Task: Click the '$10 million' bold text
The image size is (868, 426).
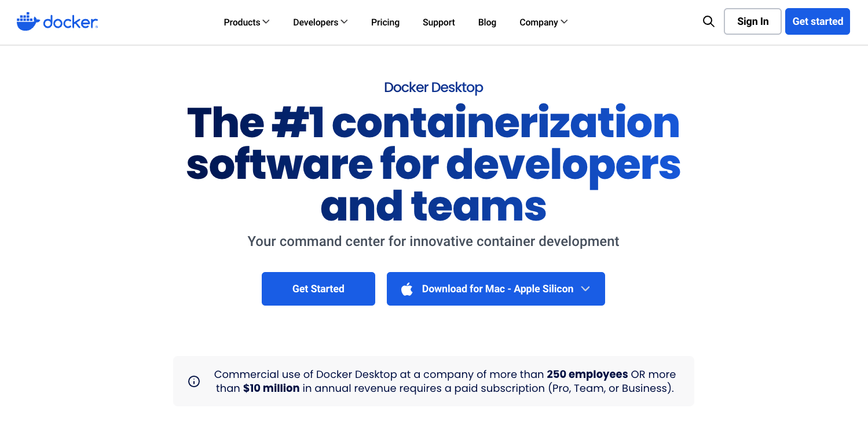Action: pyautogui.click(x=271, y=388)
